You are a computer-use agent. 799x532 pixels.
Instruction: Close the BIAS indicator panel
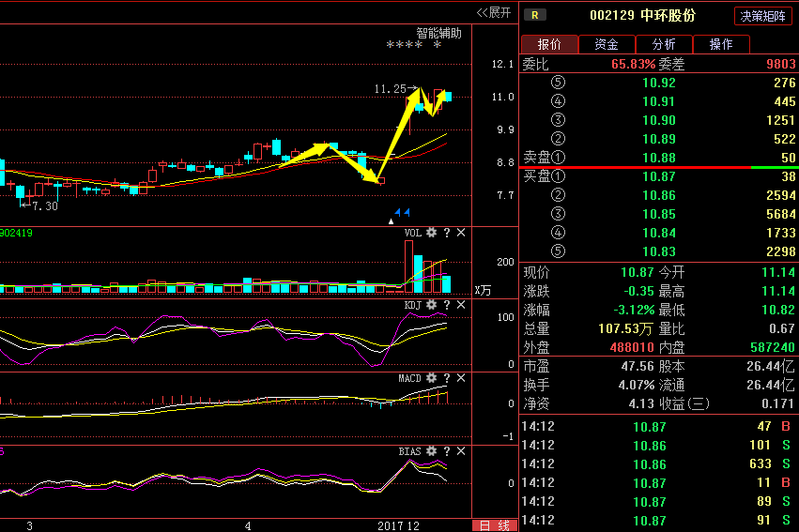click(461, 451)
